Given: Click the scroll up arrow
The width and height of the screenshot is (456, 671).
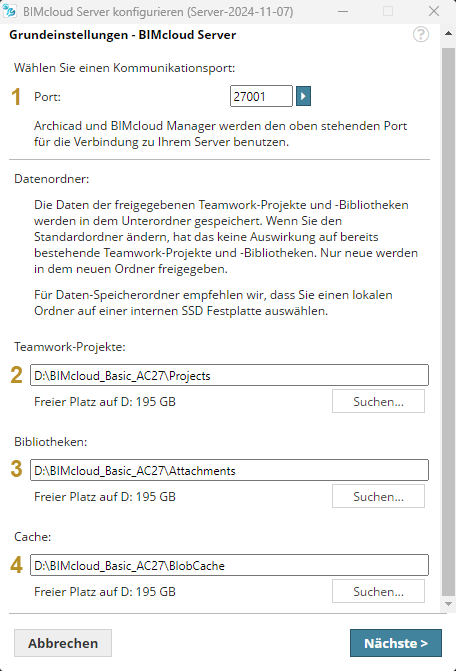Looking at the screenshot, I should pyautogui.click(x=448, y=33).
